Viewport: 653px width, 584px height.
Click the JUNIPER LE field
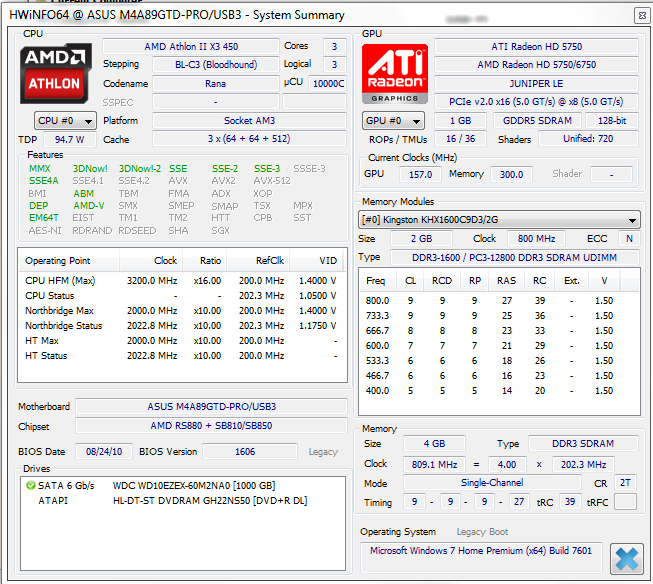pyautogui.click(x=536, y=84)
